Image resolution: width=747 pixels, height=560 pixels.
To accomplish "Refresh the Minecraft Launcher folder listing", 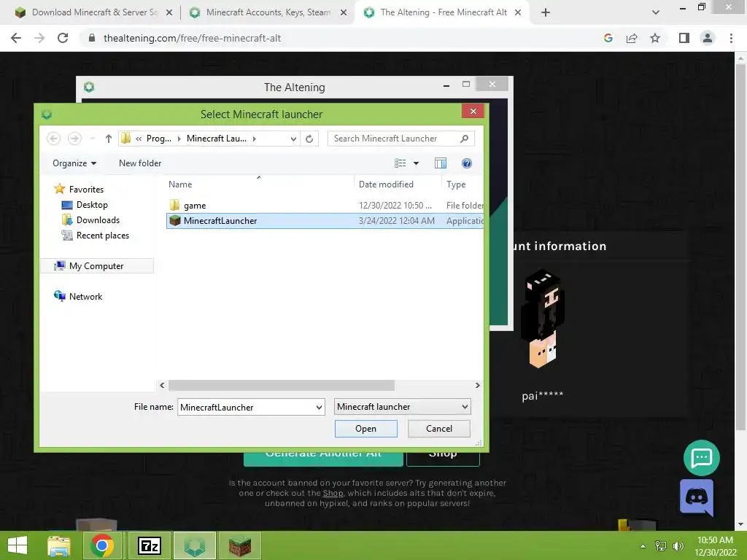I will [309, 139].
